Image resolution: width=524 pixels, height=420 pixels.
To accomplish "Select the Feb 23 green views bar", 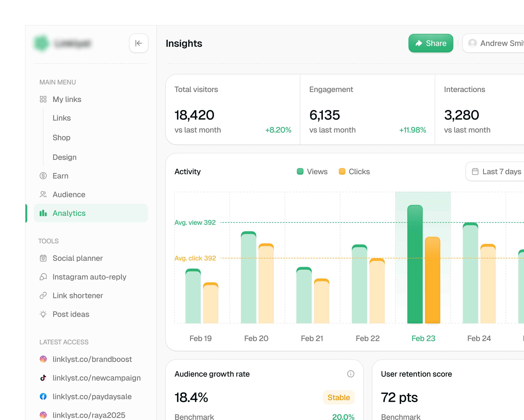I will [415, 264].
